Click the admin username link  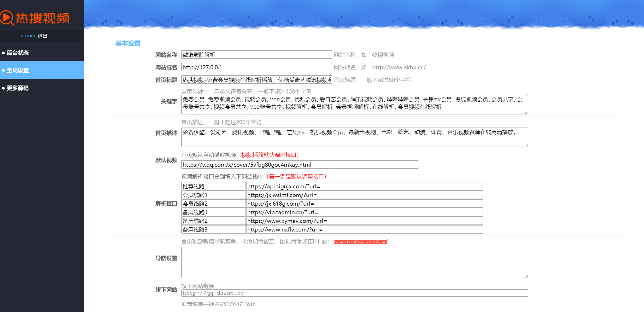(x=28, y=36)
